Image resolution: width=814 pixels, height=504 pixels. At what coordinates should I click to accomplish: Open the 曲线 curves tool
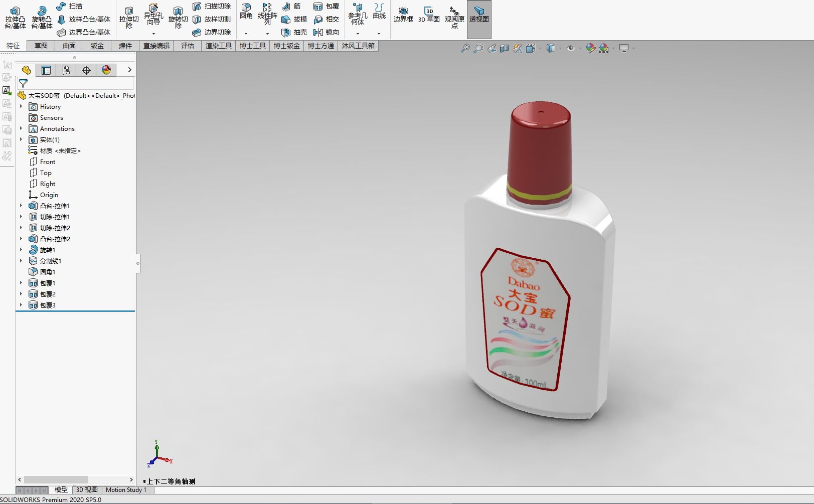click(x=379, y=11)
